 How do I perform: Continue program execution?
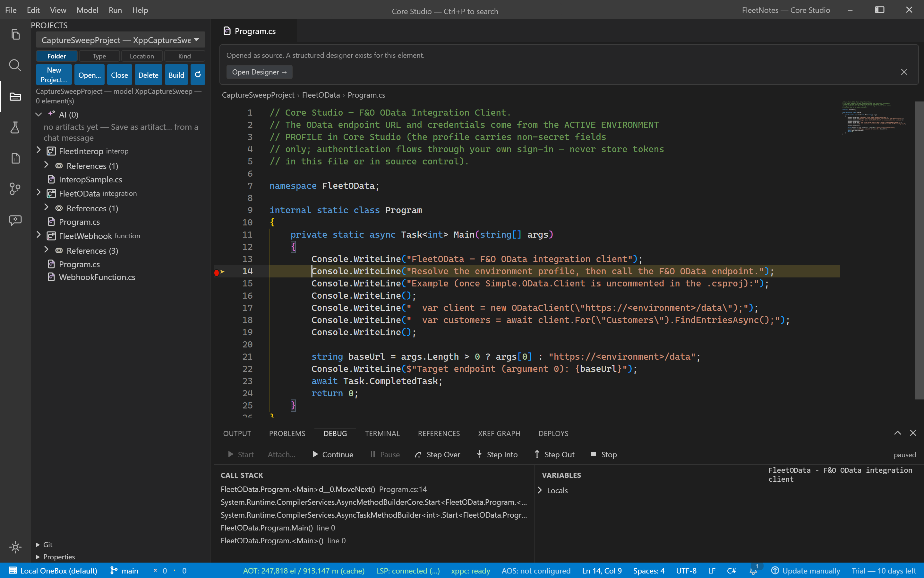point(333,454)
